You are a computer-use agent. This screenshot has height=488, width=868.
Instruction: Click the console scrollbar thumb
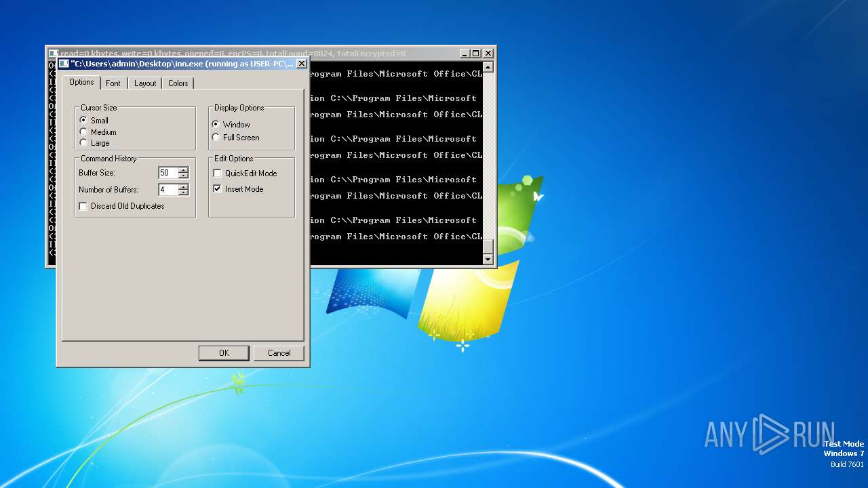click(488, 246)
